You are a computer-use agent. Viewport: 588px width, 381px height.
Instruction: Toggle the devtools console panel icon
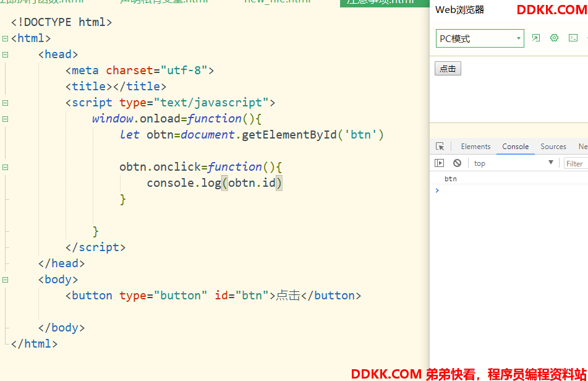[x=573, y=38]
